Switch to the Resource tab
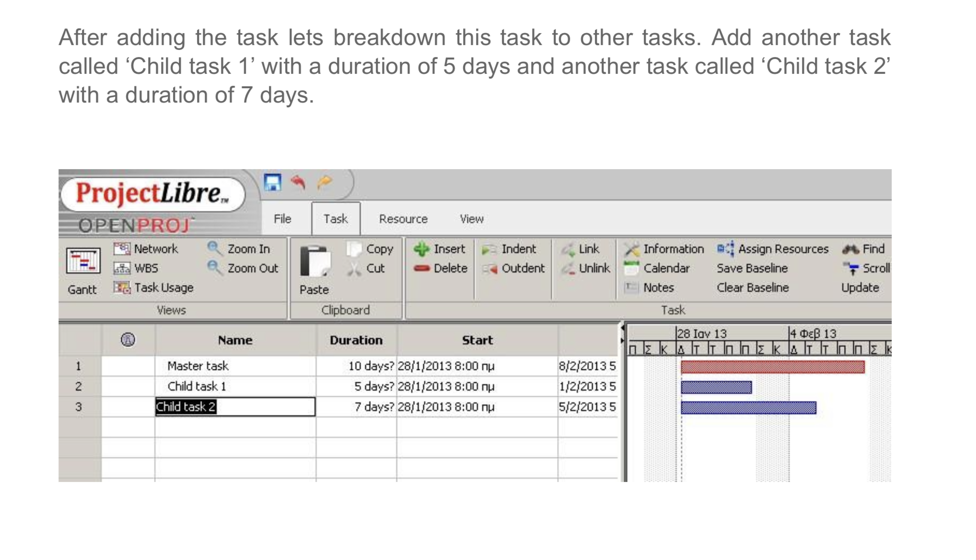The width and height of the screenshot is (976, 560). [403, 218]
